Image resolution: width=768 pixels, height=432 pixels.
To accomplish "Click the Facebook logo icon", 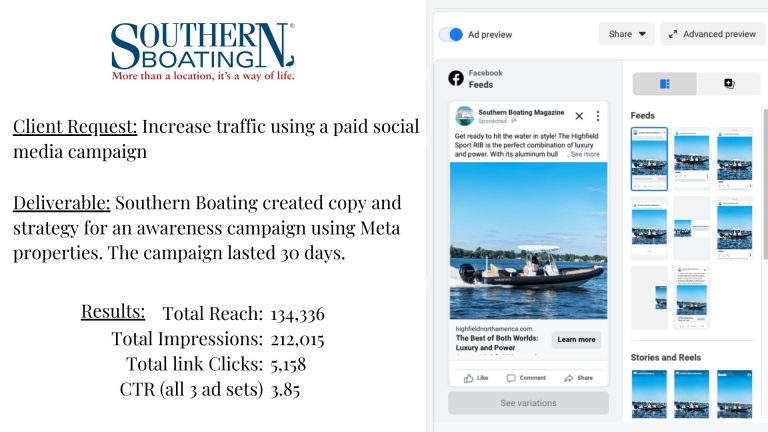I will (x=456, y=78).
